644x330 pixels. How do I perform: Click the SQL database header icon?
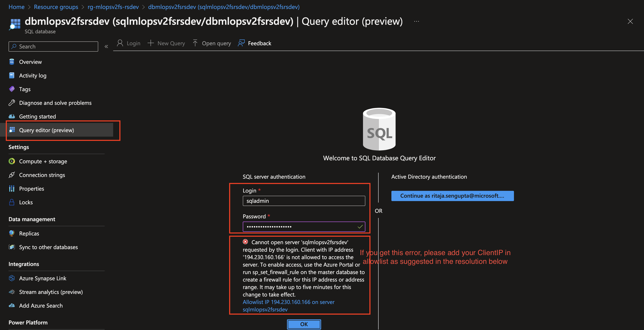click(15, 24)
